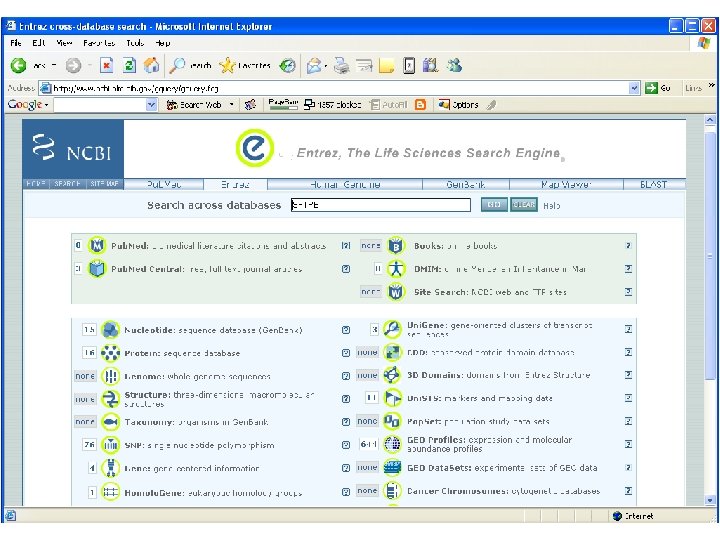This screenshot has height=540, width=720.
Task: Open the Google logo menu dropdown
Action: [x=46, y=105]
